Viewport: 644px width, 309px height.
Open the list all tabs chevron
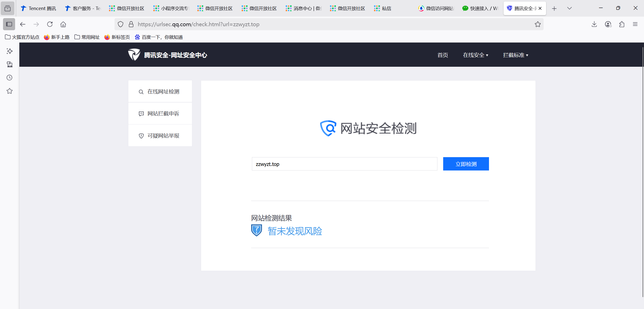coord(570,8)
